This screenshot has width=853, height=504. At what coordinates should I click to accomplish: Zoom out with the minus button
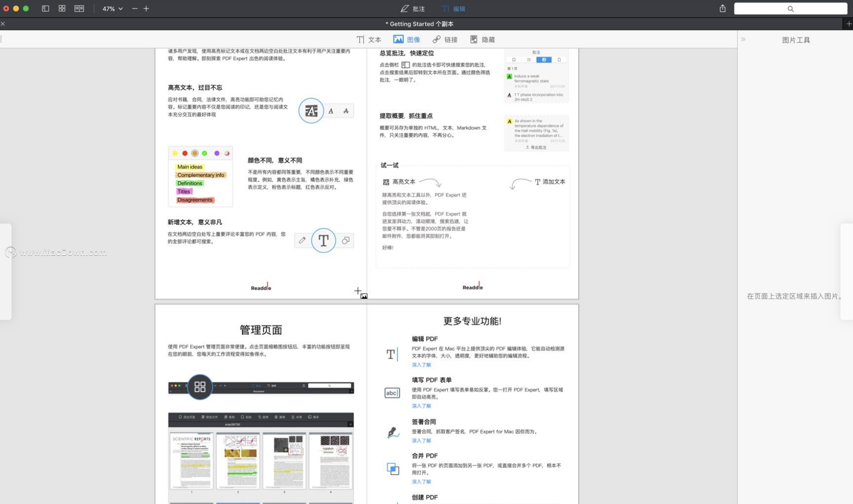(134, 9)
